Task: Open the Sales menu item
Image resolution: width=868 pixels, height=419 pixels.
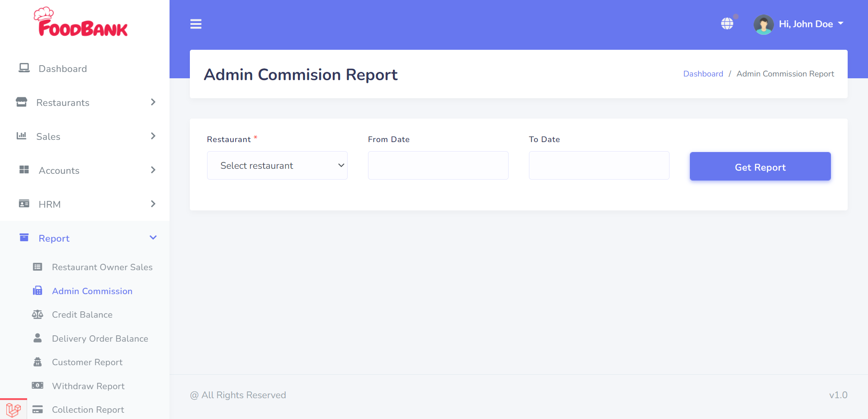Action: click(85, 137)
